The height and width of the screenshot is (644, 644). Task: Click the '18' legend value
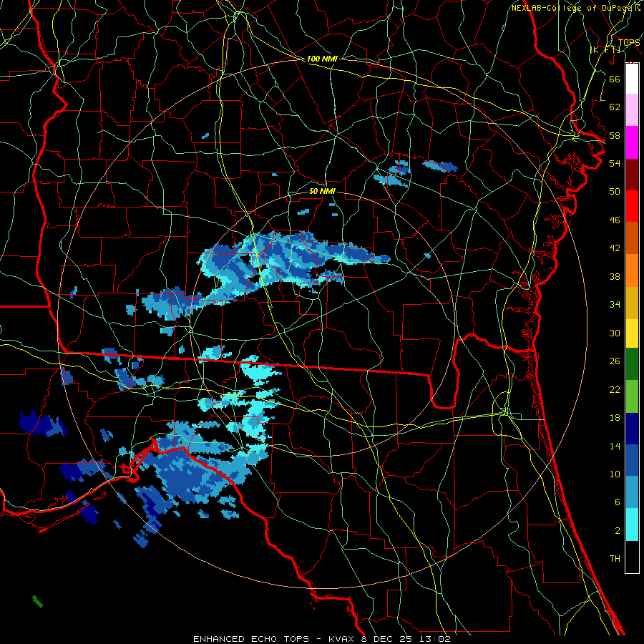pos(615,418)
